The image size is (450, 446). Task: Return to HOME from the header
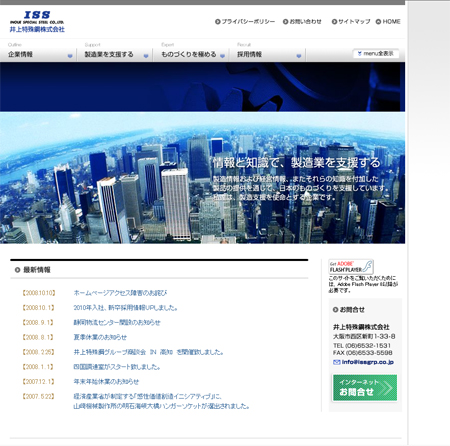388,22
